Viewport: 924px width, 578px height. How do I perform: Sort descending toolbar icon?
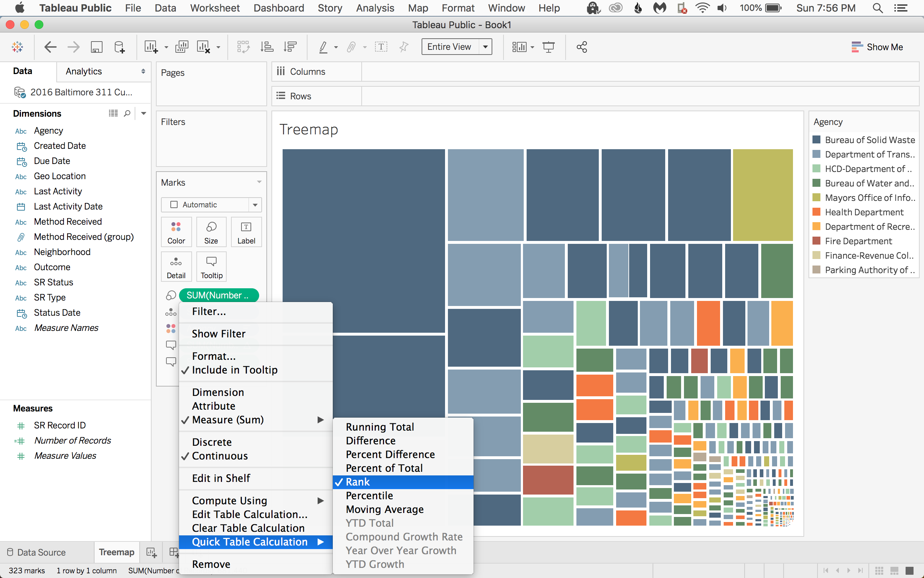tap(290, 47)
